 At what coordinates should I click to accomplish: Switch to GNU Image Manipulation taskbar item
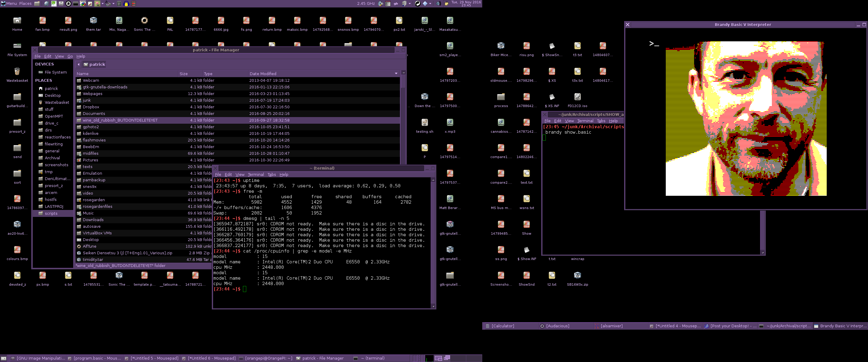(x=38, y=358)
